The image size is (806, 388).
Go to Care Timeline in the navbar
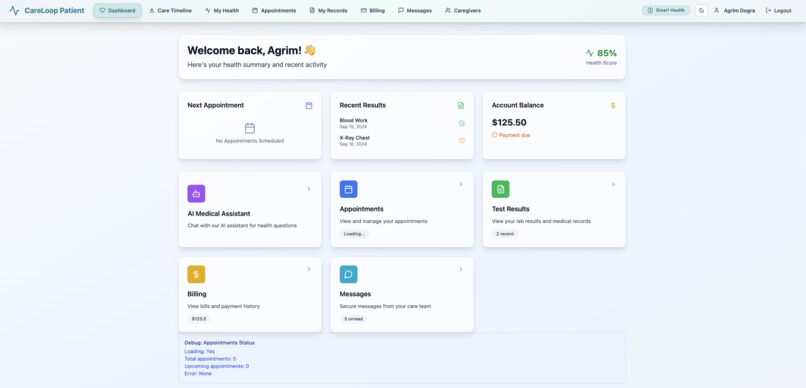tap(170, 10)
